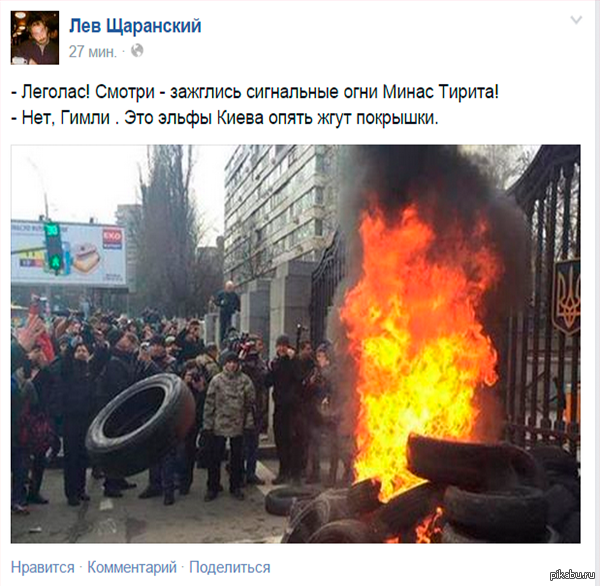
Task: Click the Комментарий link
Action: pyautogui.click(x=132, y=567)
